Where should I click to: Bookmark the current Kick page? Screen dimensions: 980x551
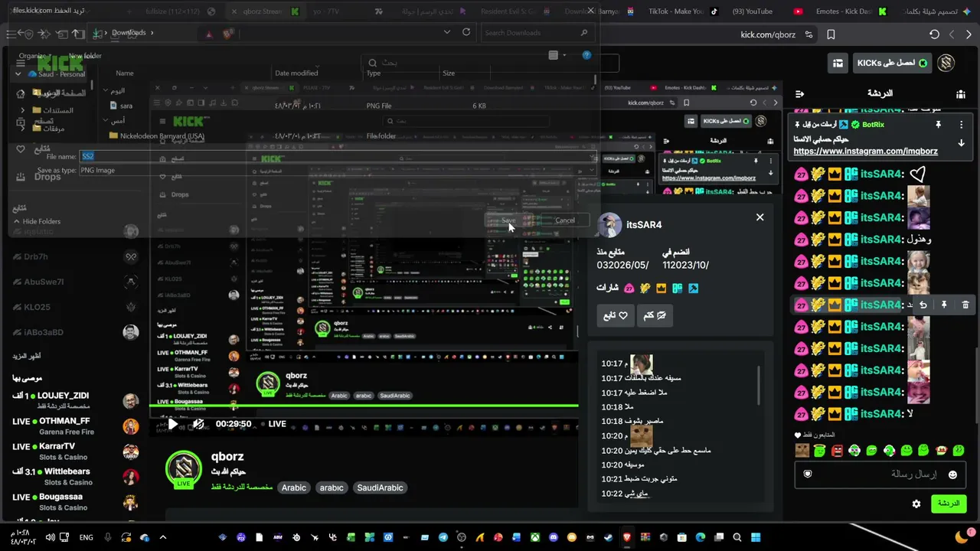point(831,34)
